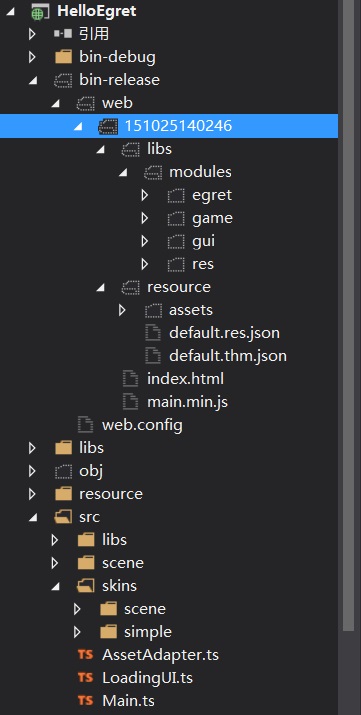Expand the simple folder arrow
The height and width of the screenshot is (715, 361).
pyautogui.click(x=77, y=632)
